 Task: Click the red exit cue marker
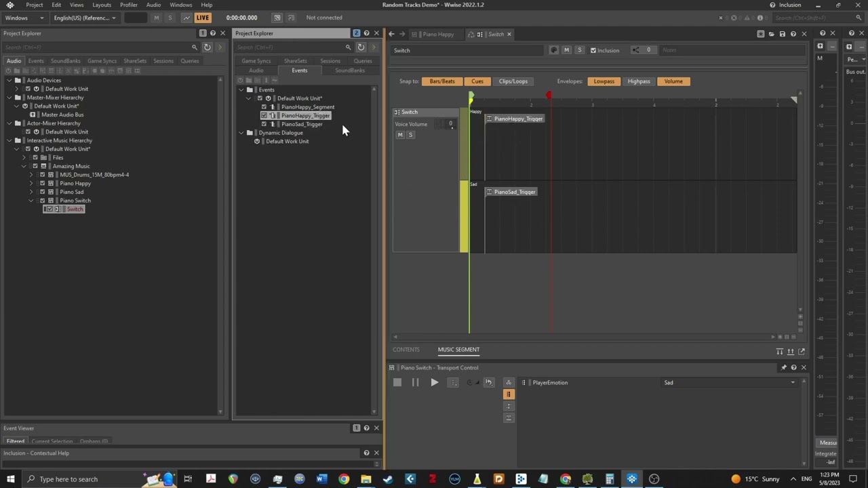[549, 96]
